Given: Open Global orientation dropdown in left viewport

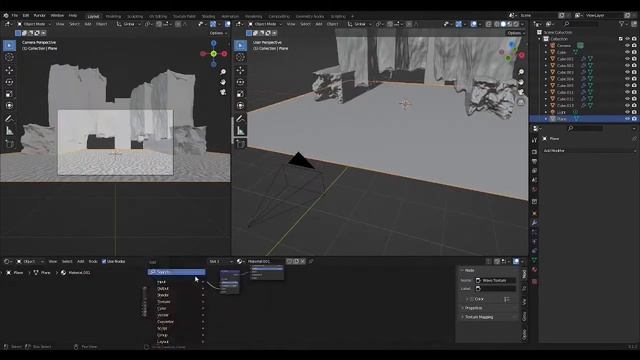Looking at the screenshot, I should pos(129,24).
